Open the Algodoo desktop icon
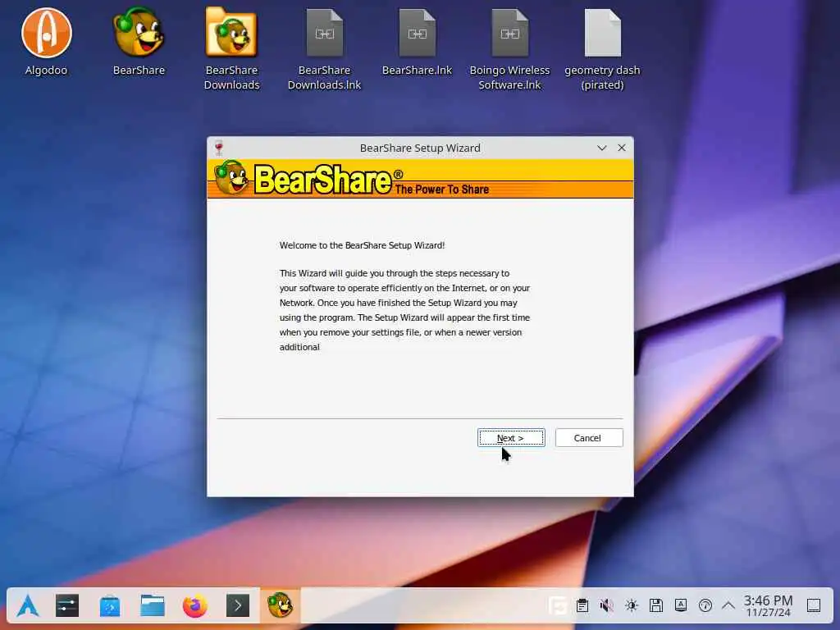This screenshot has width=840, height=630. click(47, 42)
